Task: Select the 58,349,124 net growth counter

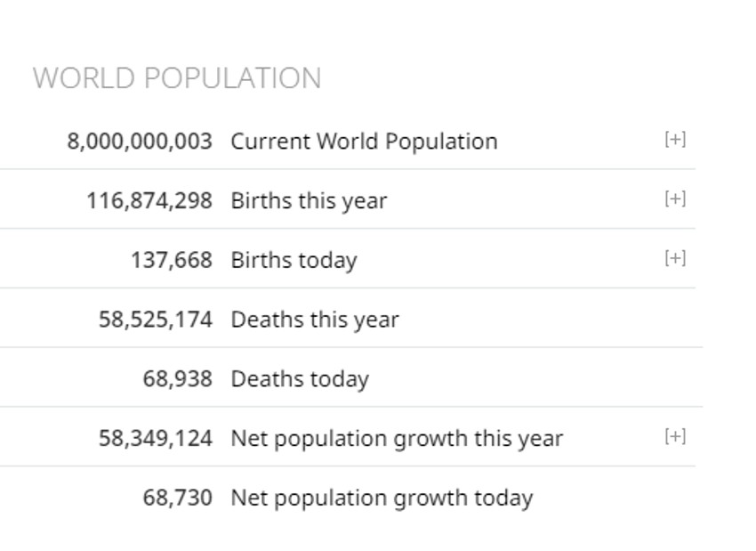Action: click(x=156, y=439)
